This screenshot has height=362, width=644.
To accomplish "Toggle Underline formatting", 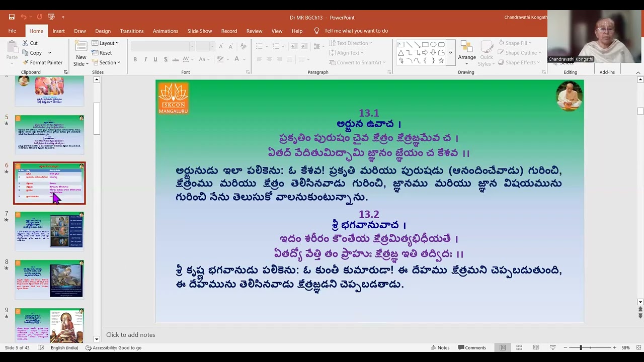I will [155, 59].
